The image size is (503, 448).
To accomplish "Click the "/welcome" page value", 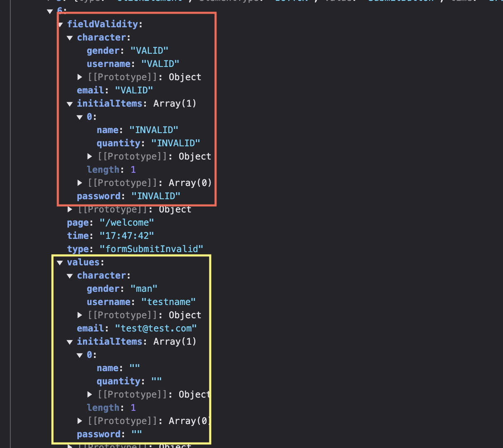I will tap(127, 223).
